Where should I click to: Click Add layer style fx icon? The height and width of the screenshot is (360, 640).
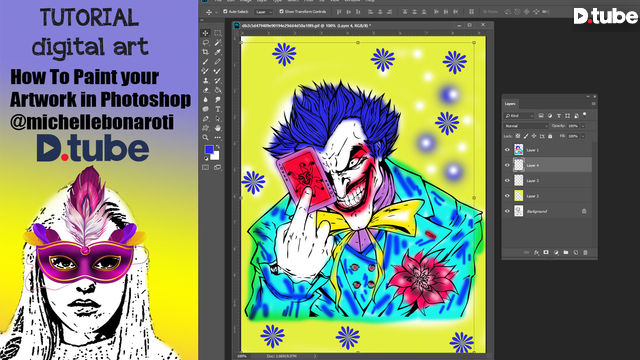(x=536, y=253)
